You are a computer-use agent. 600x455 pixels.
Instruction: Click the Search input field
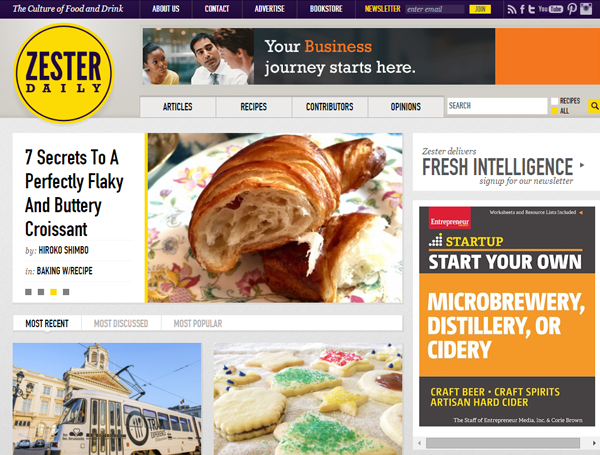click(497, 106)
